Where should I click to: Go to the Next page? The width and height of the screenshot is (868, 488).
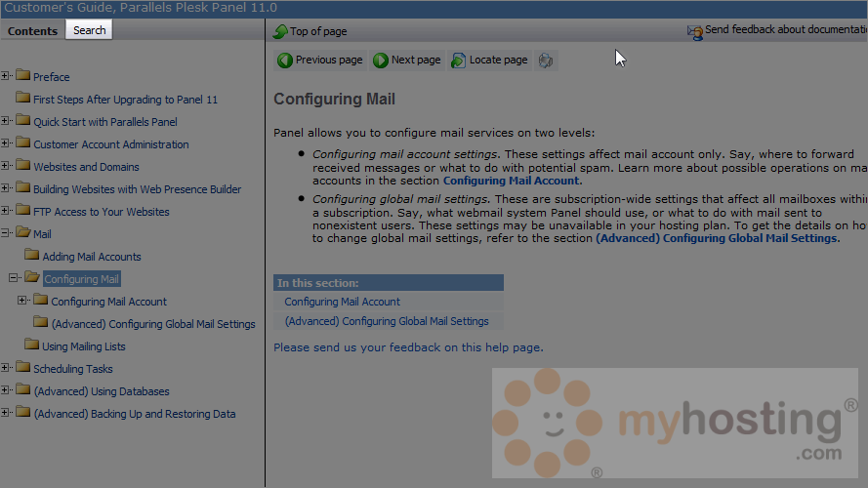(x=407, y=60)
